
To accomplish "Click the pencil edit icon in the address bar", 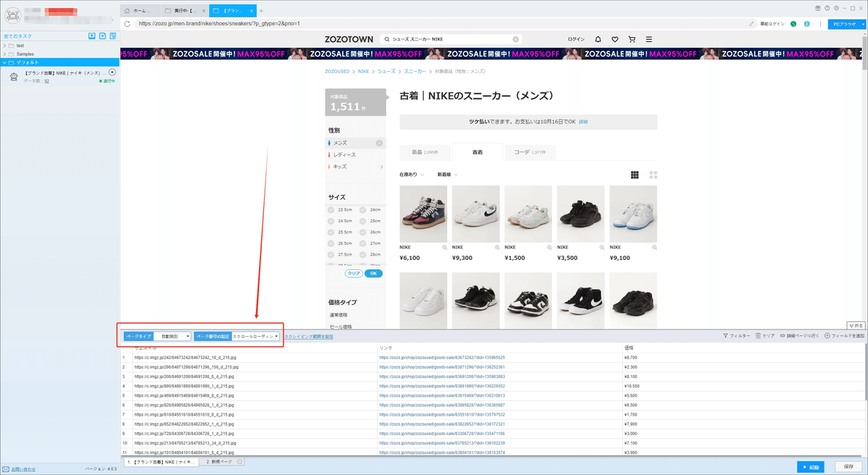I will (752, 24).
